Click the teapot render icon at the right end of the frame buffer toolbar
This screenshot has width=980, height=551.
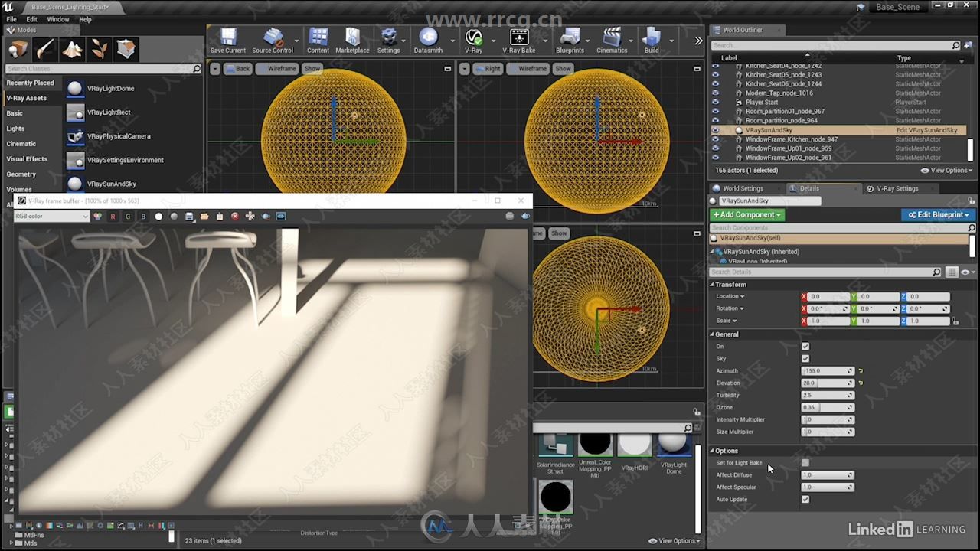click(525, 217)
